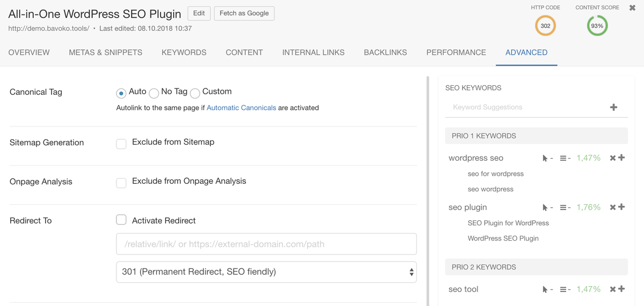Click the 'seo tool' keyword label
The image size is (644, 306).
pos(464,289)
